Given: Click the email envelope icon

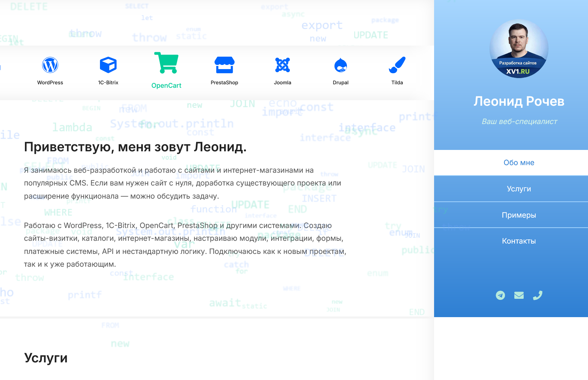Looking at the screenshot, I should click(519, 295).
